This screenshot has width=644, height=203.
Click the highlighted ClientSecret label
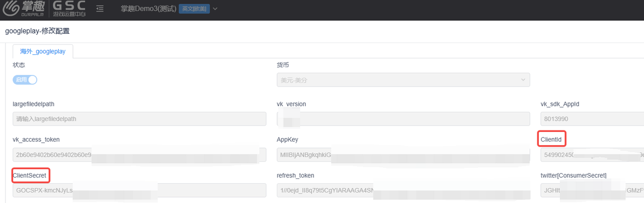pyautogui.click(x=30, y=175)
